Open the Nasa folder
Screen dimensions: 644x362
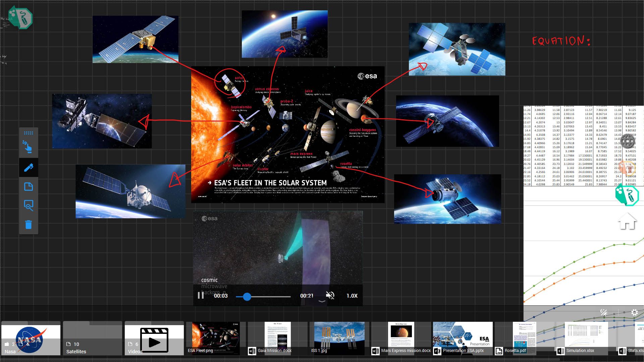coord(31,339)
